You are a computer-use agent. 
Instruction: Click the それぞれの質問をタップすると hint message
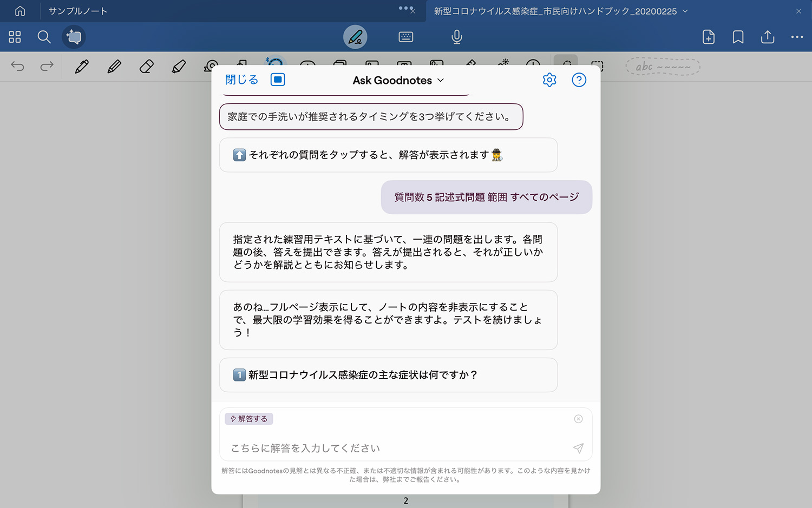point(388,155)
